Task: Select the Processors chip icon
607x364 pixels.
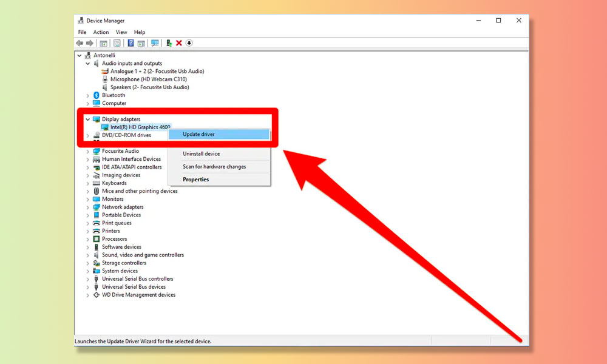Action: 97,239
